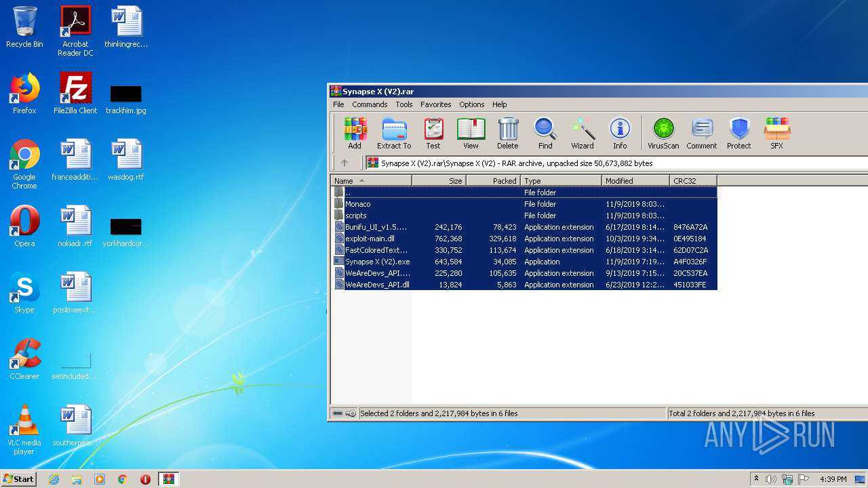
Task: Click status bar key/password icon
Action: click(x=351, y=413)
